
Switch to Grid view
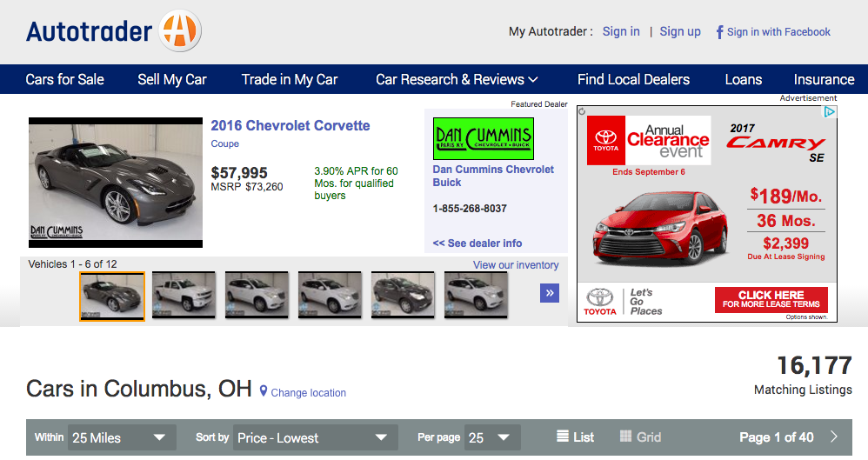point(640,437)
